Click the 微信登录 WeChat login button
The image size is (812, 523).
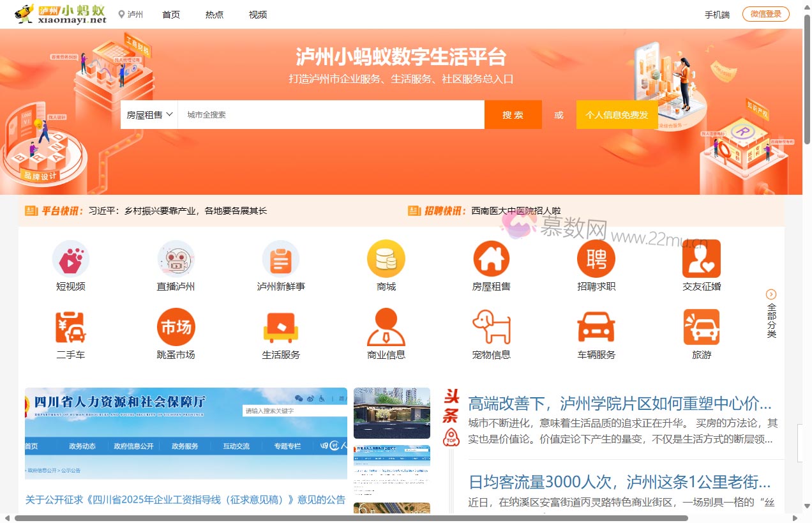(x=765, y=13)
